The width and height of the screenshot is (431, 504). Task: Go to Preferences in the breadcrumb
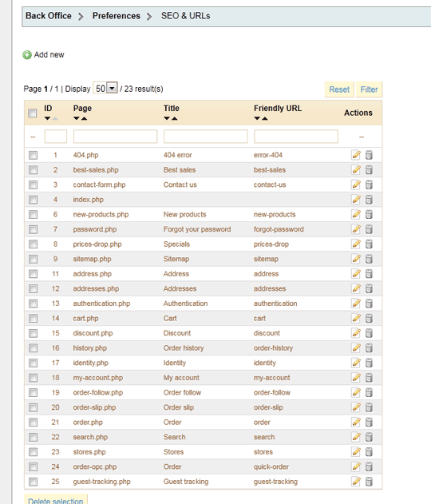tap(117, 16)
